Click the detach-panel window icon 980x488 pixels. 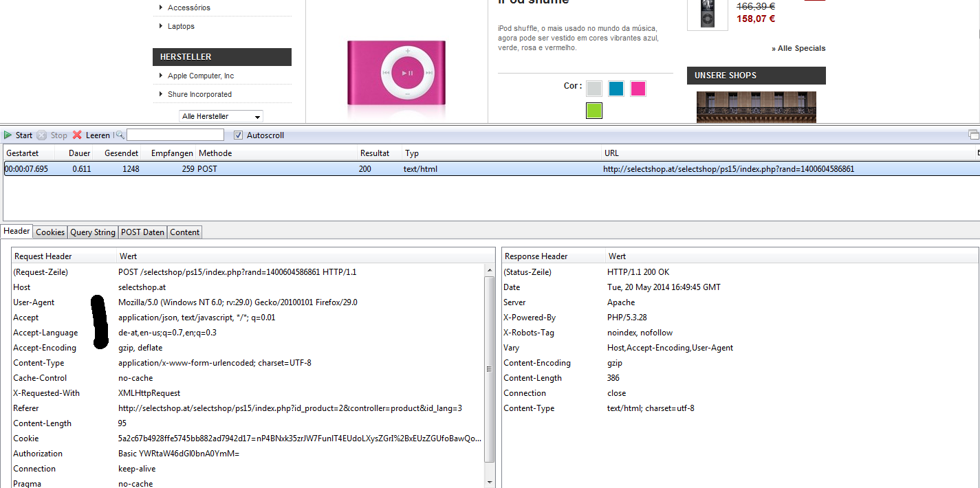pos(973,135)
